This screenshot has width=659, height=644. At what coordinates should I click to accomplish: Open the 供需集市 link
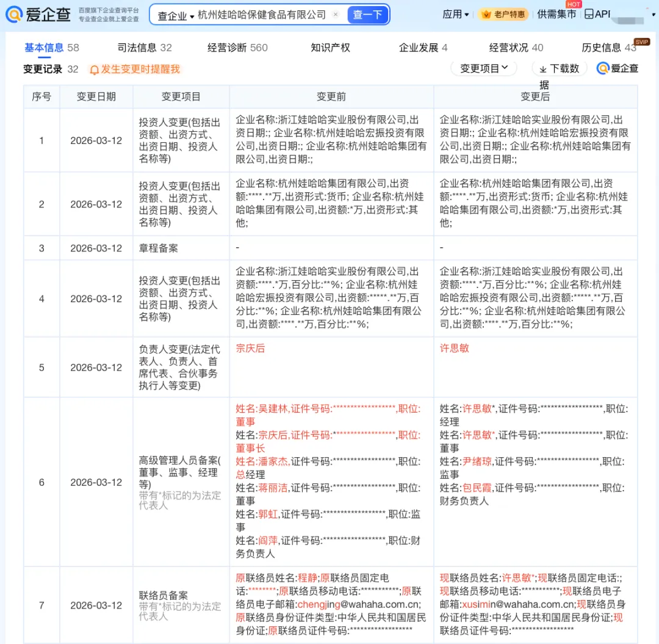pos(556,14)
